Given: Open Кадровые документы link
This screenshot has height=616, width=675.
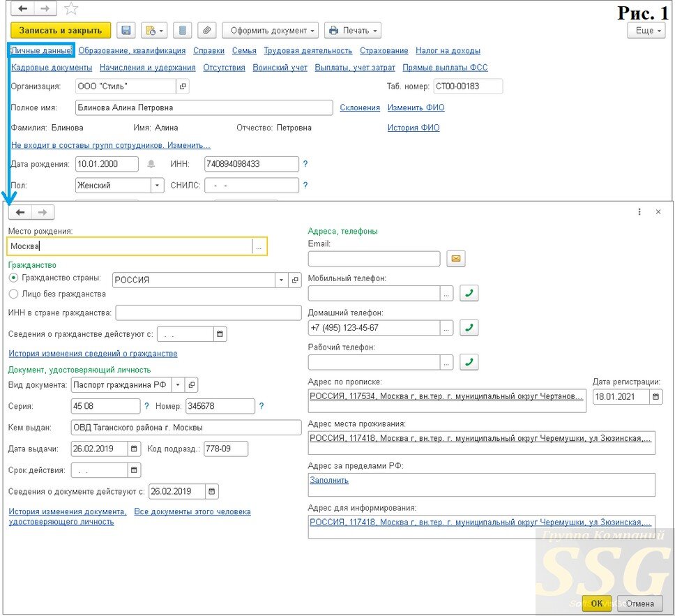Looking at the screenshot, I should coord(52,68).
